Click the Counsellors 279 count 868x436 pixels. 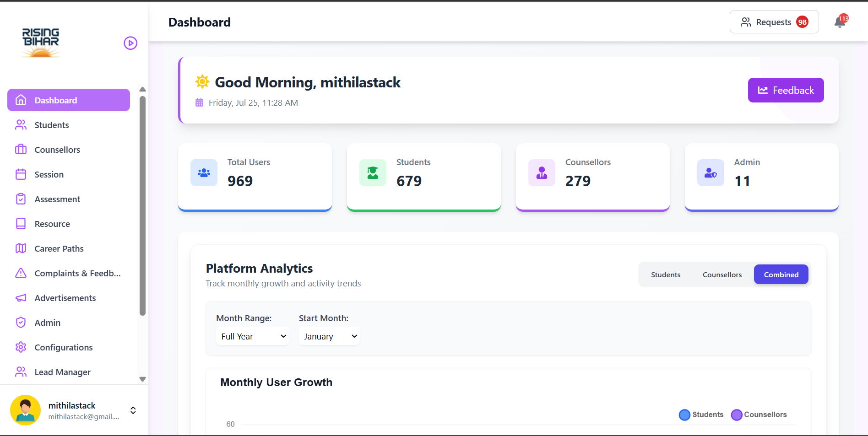(578, 181)
